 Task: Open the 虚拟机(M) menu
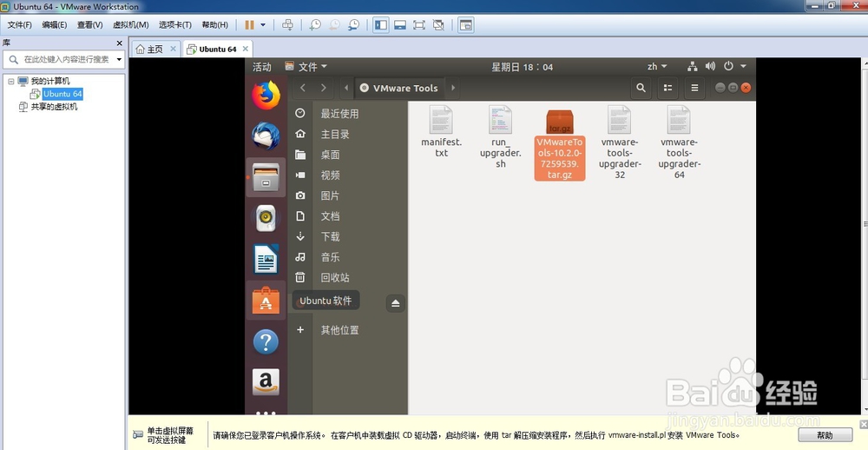(131, 25)
